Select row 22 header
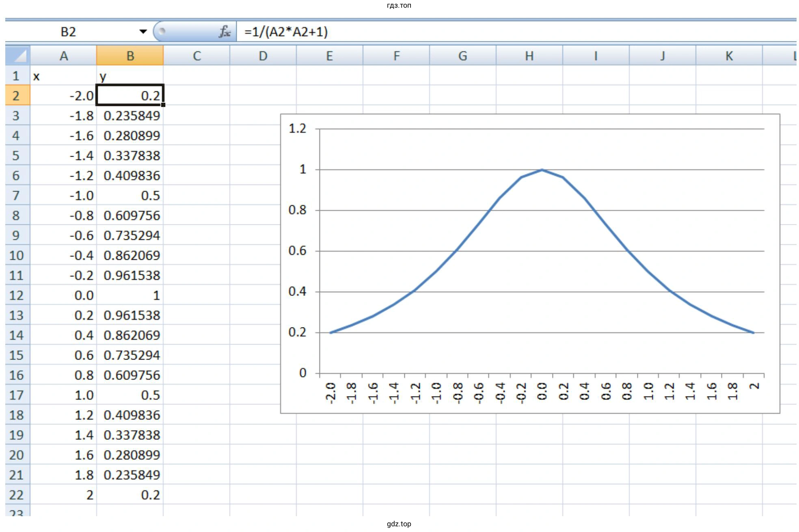 point(18,495)
